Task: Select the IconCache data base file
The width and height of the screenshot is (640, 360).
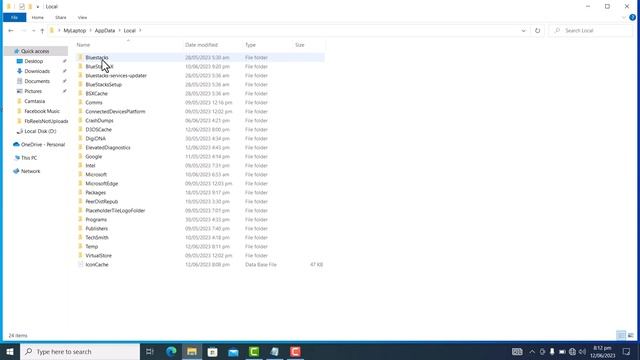Action: click(x=97, y=264)
